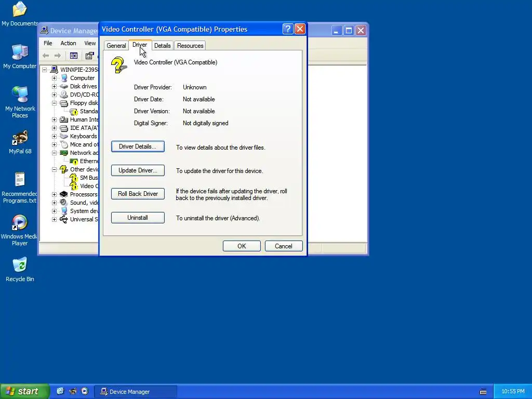Open the Resources tab
This screenshot has height=399, width=532.
190,46
